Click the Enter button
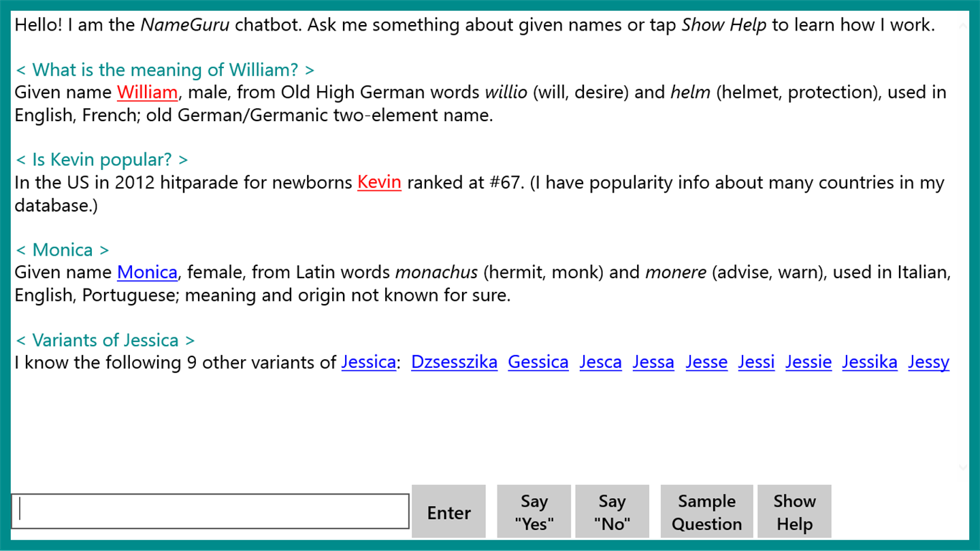The width and height of the screenshot is (980, 551). (448, 512)
